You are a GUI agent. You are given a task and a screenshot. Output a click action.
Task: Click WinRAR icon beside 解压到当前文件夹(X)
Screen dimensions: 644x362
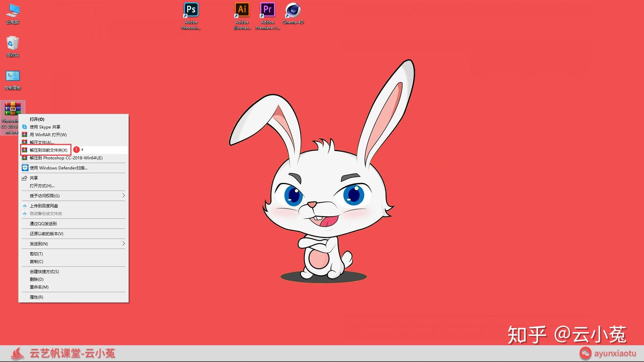pos(24,150)
